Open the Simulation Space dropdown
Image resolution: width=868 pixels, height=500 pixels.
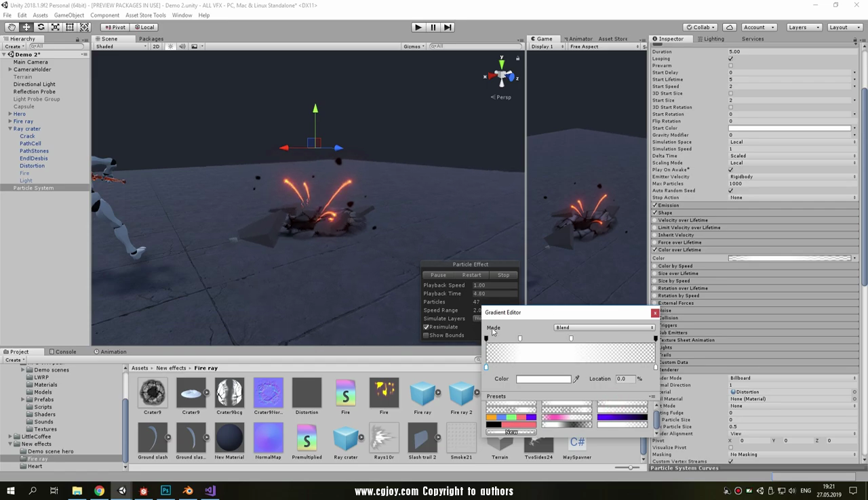click(793, 142)
